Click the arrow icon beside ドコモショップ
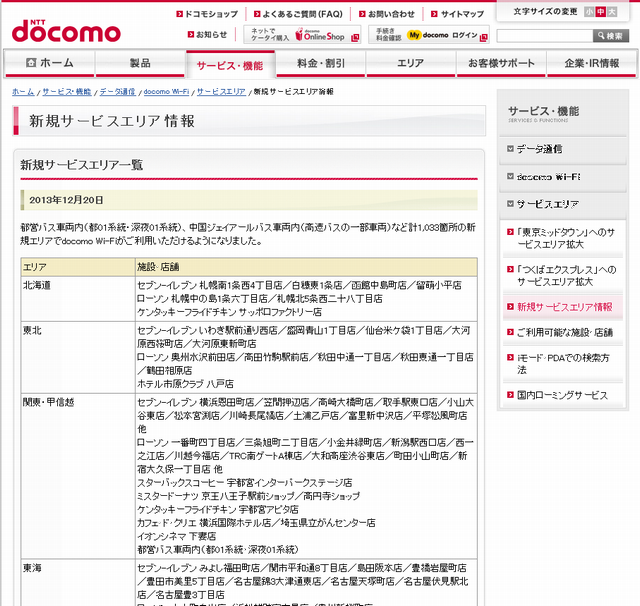This screenshot has width=640, height=606. point(180,14)
